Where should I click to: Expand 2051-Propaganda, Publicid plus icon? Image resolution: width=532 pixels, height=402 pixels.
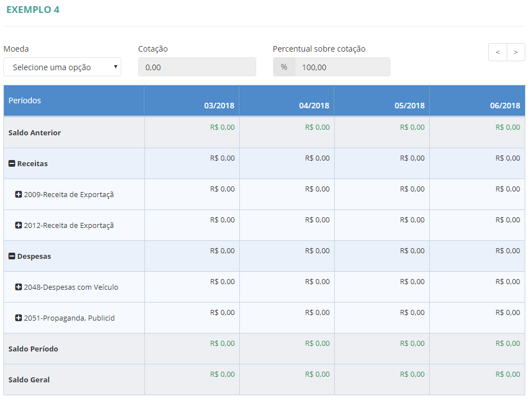(x=19, y=318)
